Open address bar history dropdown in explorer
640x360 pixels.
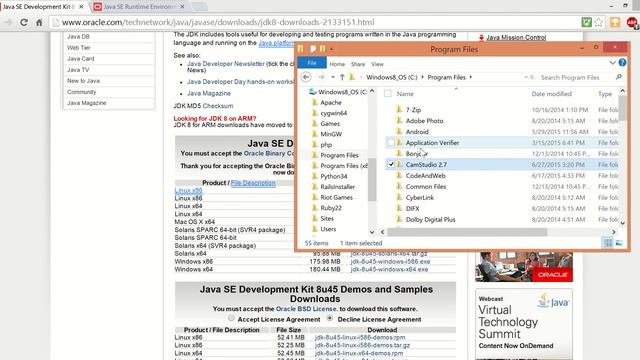[526, 77]
